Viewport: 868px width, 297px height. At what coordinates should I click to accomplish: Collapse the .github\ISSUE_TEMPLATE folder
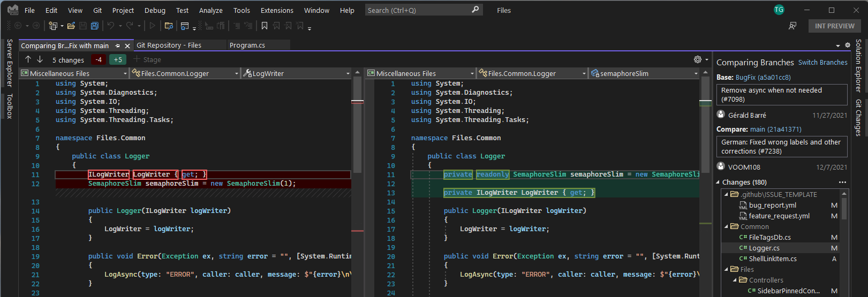pyautogui.click(x=727, y=195)
